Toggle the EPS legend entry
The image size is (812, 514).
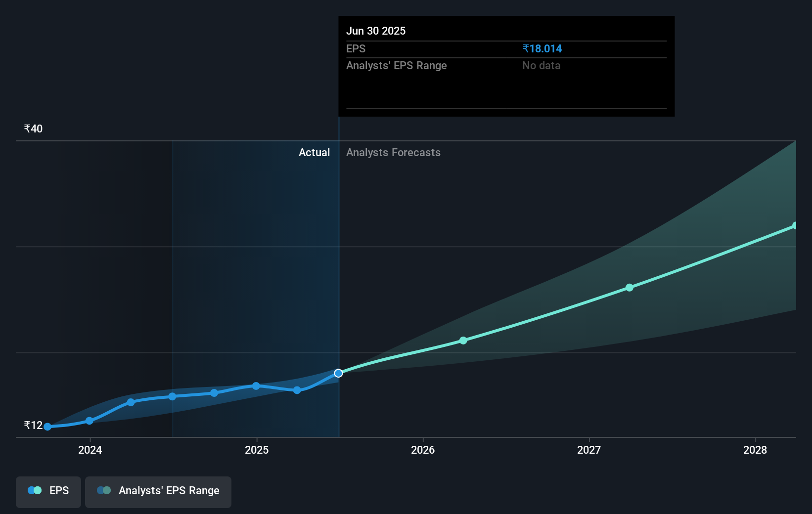tap(48, 491)
